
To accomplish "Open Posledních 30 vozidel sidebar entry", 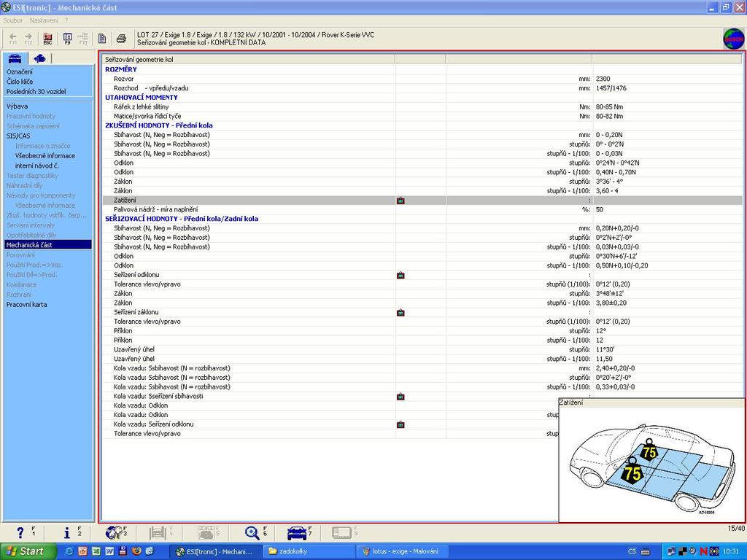I will pos(36,91).
